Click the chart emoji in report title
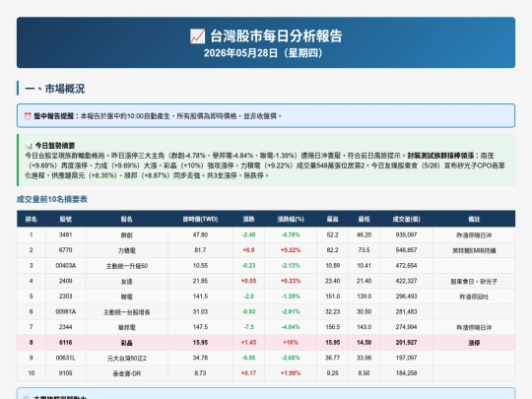 [x=197, y=36]
